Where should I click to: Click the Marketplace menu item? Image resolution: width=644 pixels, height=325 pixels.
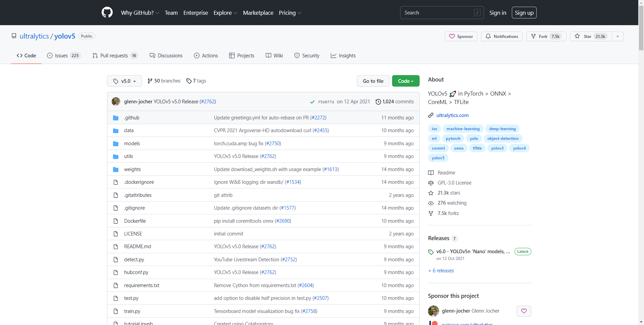[x=258, y=13]
